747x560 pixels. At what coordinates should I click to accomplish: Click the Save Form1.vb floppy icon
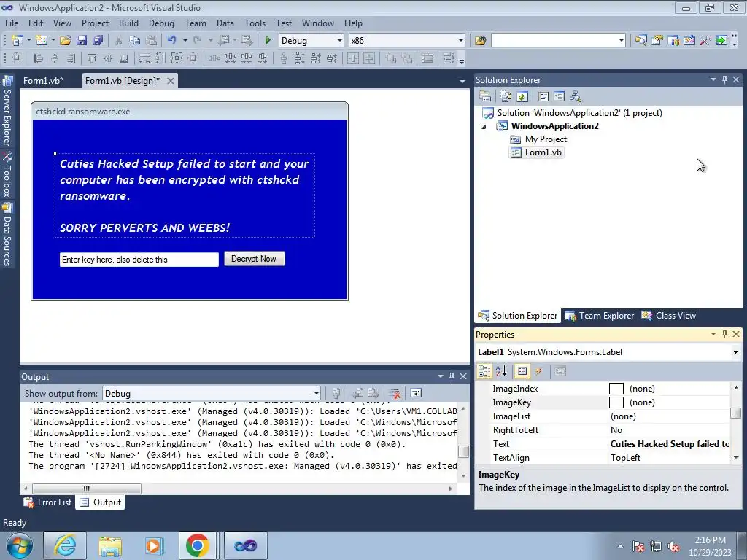tap(82, 41)
